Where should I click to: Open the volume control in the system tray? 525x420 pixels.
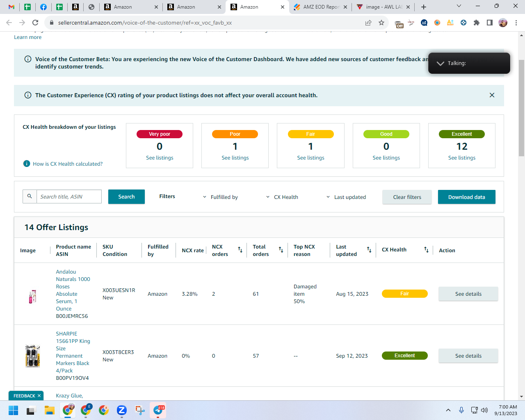[484, 410]
